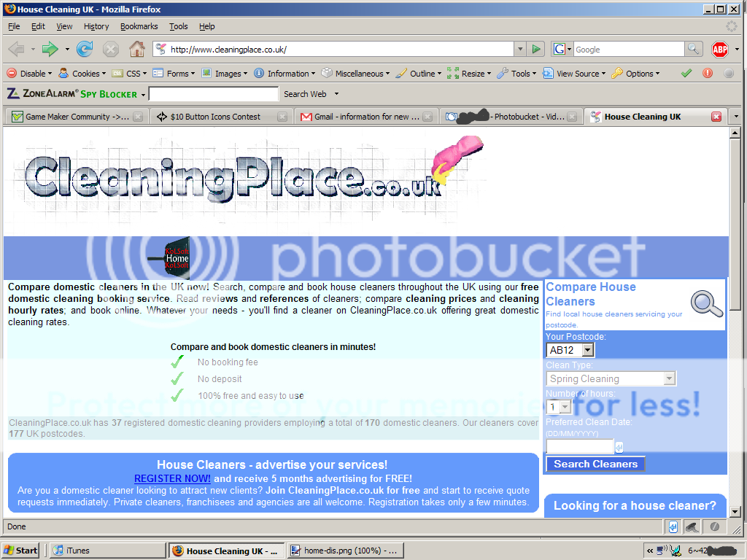Click the Search Cleaners button

595,464
